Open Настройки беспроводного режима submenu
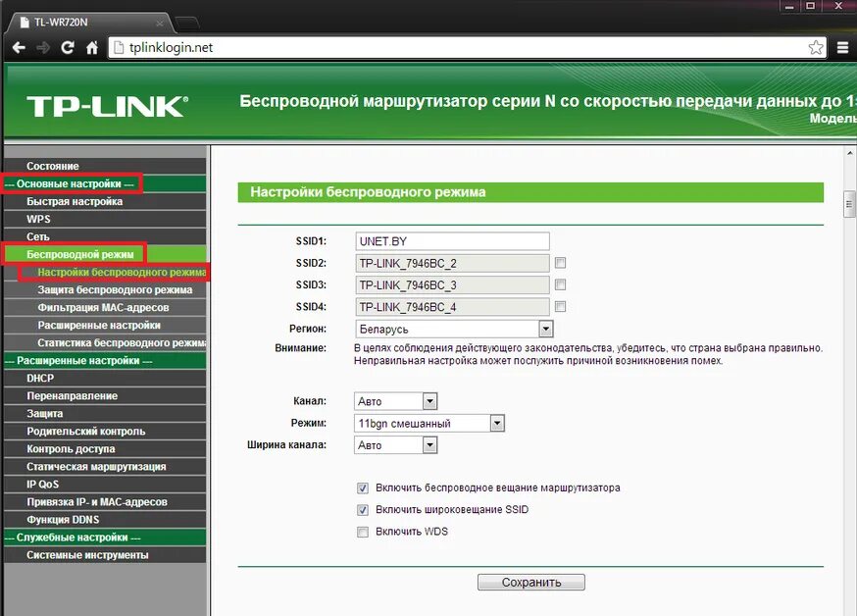 [105, 272]
